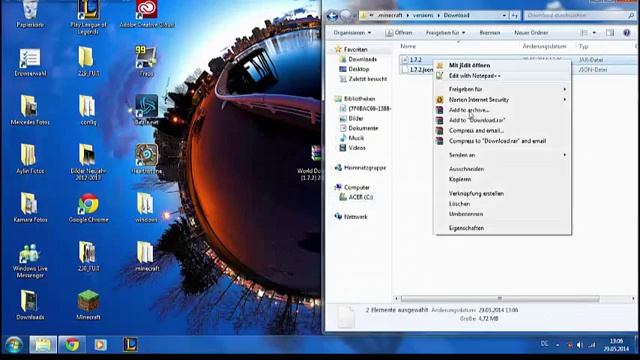The image size is (640, 360).
Task: Expand the Senden an submenu
Action: [502, 155]
